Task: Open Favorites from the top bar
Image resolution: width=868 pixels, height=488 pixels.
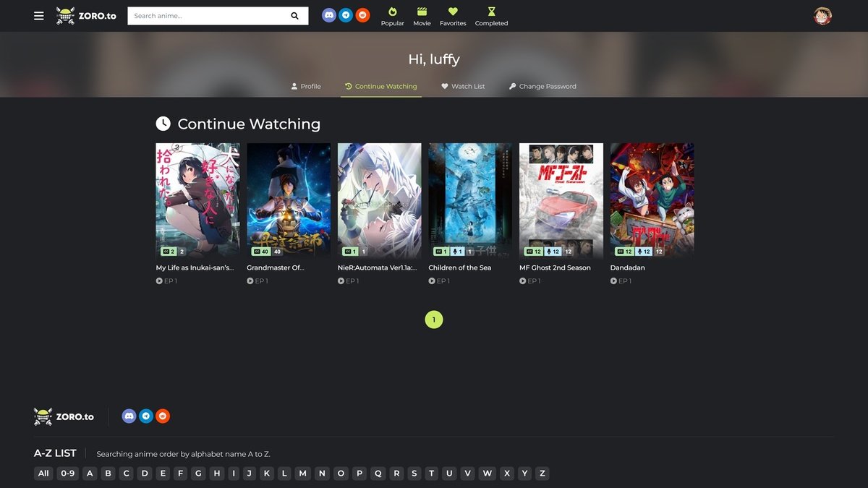Action: click(453, 17)
